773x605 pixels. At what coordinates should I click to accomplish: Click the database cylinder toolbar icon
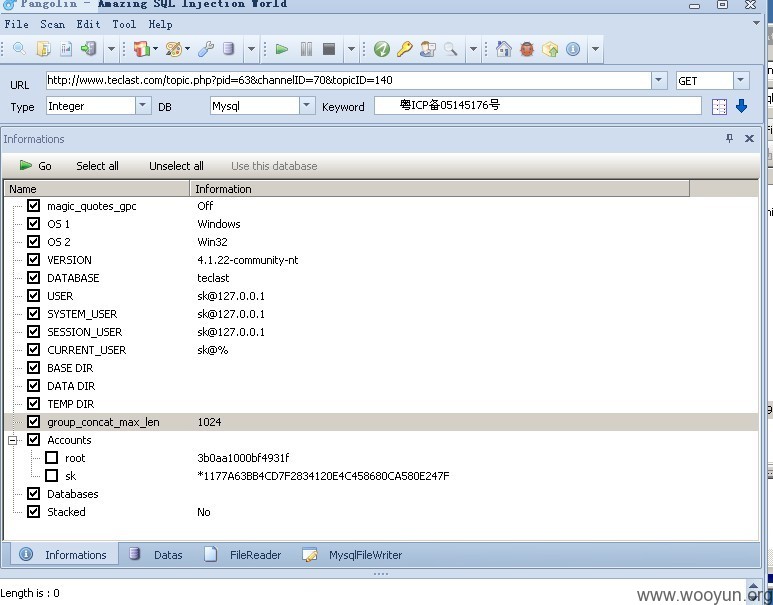pyautogui.click(x=228, y=49)
